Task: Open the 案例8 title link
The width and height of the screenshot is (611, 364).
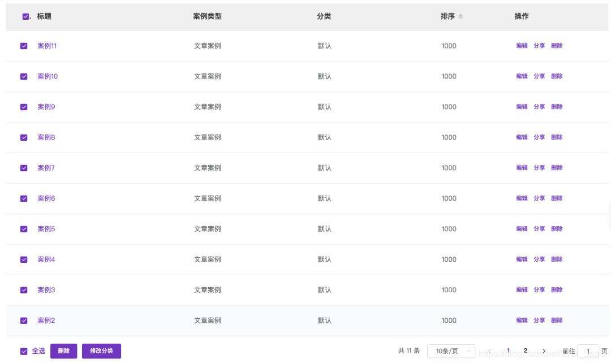Action: pyautogui.click(x=46, y=137)
